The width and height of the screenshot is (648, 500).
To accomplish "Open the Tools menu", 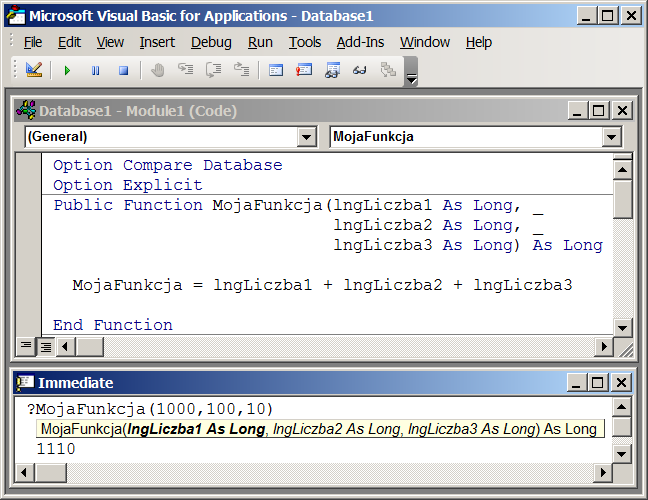I will [x=305, y=42].
